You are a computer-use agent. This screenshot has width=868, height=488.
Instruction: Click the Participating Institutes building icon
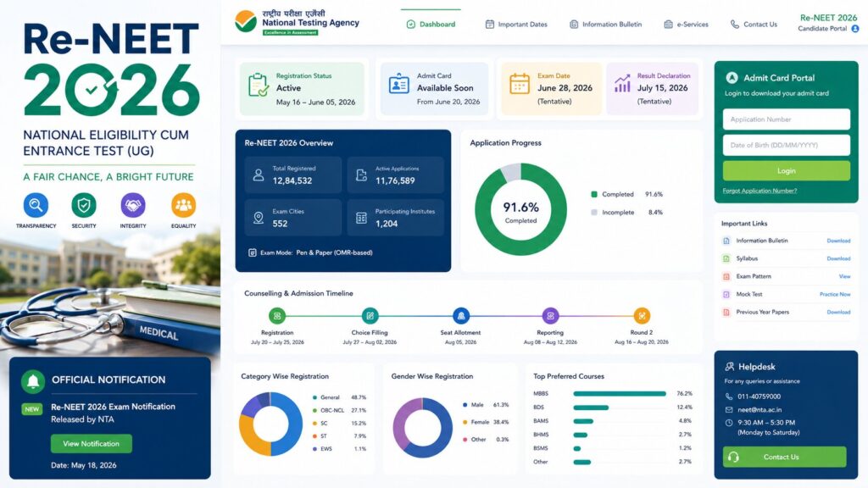(x=361, y=218)
